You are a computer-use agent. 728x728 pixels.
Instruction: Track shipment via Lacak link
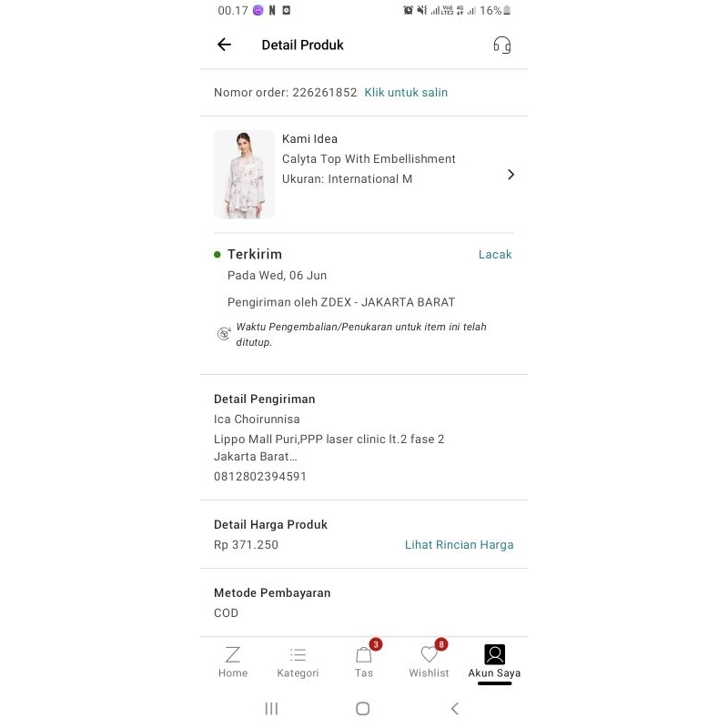tap(495, 255)
